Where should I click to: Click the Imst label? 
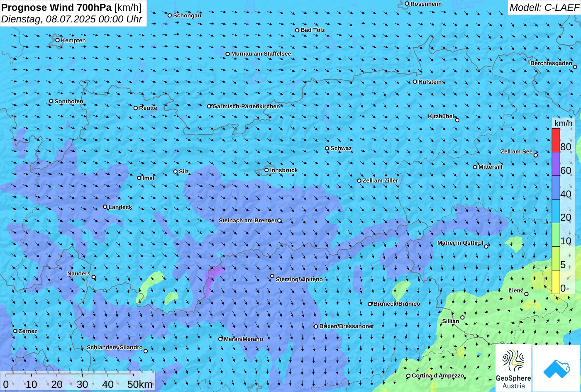[149, 178]
